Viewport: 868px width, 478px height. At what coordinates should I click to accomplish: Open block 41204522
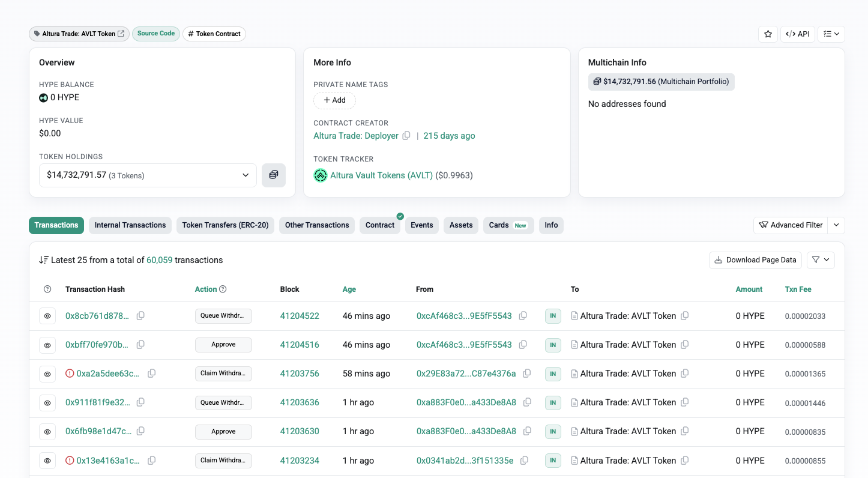[300, 316]
